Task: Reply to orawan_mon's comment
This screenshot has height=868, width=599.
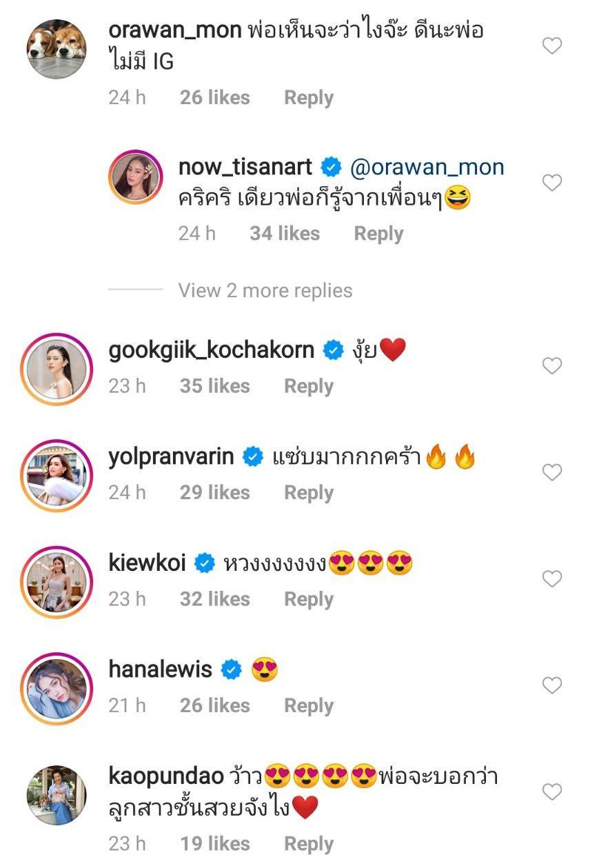Action: pos(308,98)
